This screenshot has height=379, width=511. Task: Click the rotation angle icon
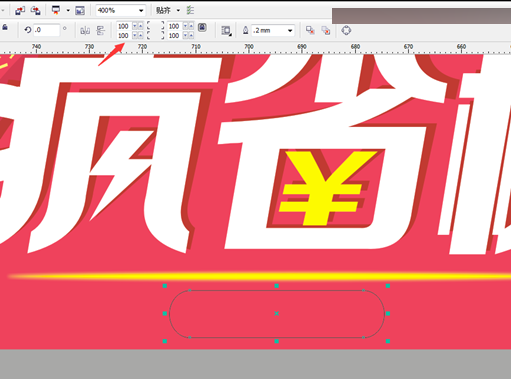[x=28, y=30]
